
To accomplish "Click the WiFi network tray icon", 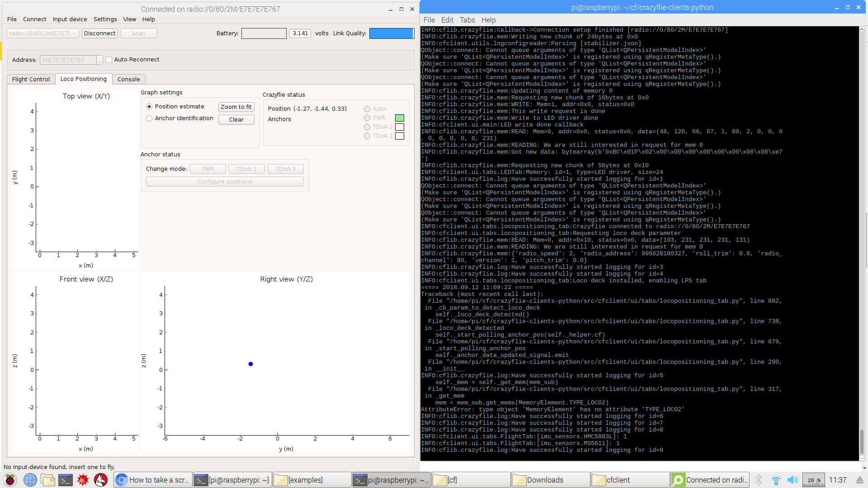I will pyautogui.click(x=776, y=480).
